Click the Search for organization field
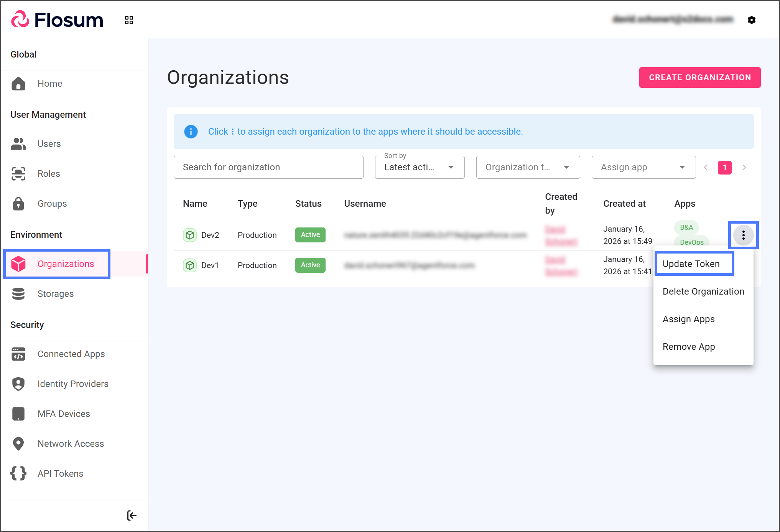The width and height of the screenshot is (780, 532). coord(268,167)
